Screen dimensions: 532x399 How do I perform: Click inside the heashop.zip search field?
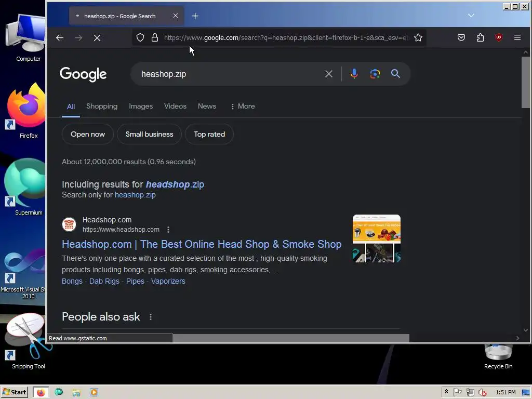[x=228, y=74]
